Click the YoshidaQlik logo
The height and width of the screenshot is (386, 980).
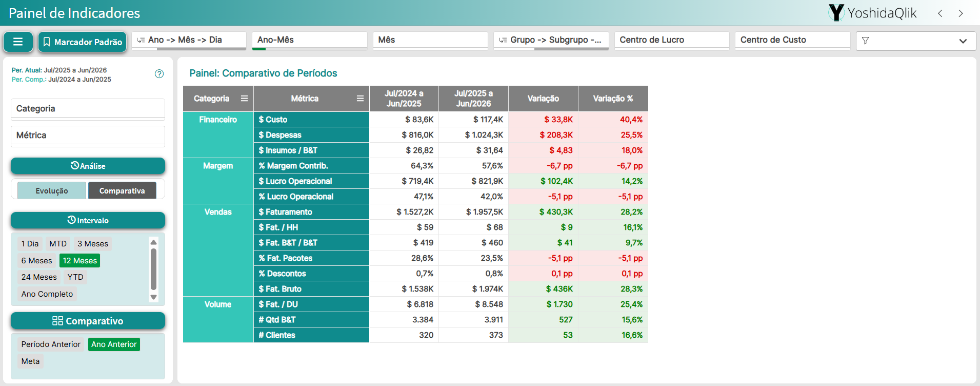872,13
